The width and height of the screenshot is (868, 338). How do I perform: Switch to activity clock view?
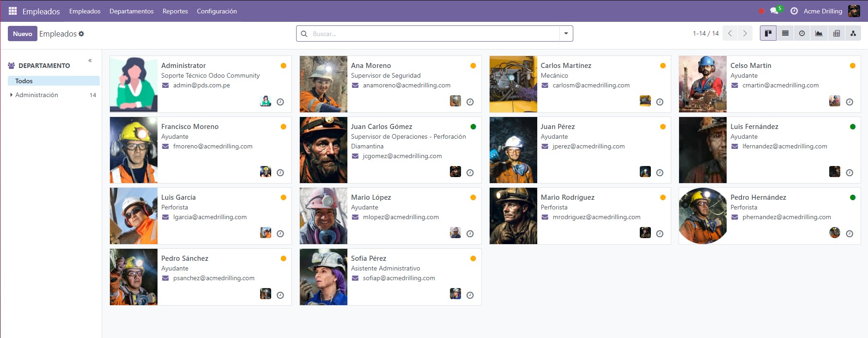pyautogui.click(x=802, y=33)
